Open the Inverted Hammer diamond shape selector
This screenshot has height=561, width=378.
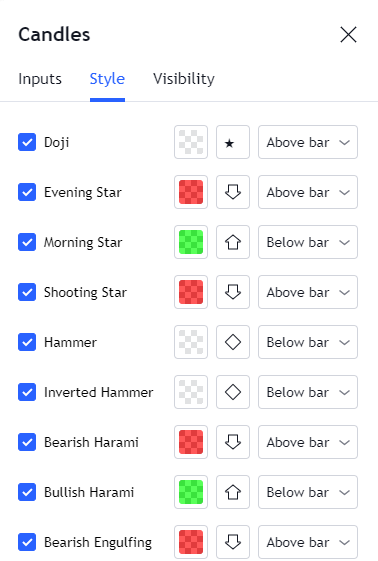point(233,392)
